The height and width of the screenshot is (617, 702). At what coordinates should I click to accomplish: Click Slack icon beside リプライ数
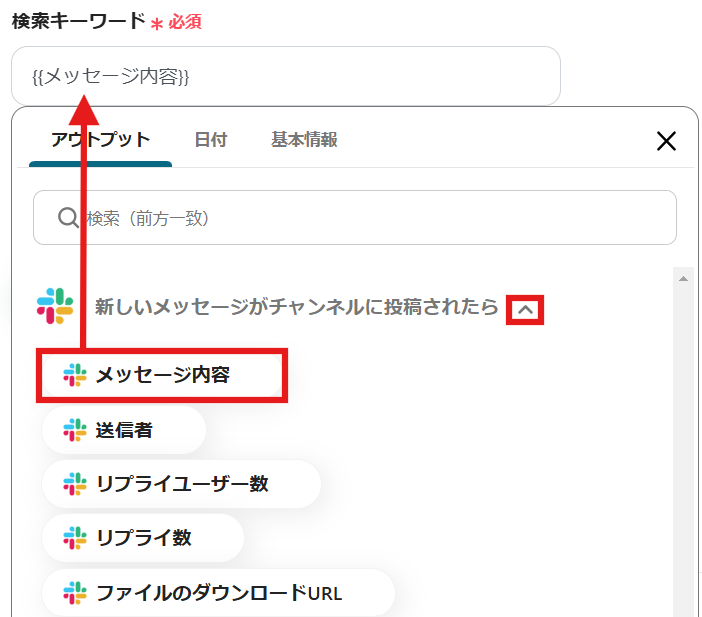[75, 538]
